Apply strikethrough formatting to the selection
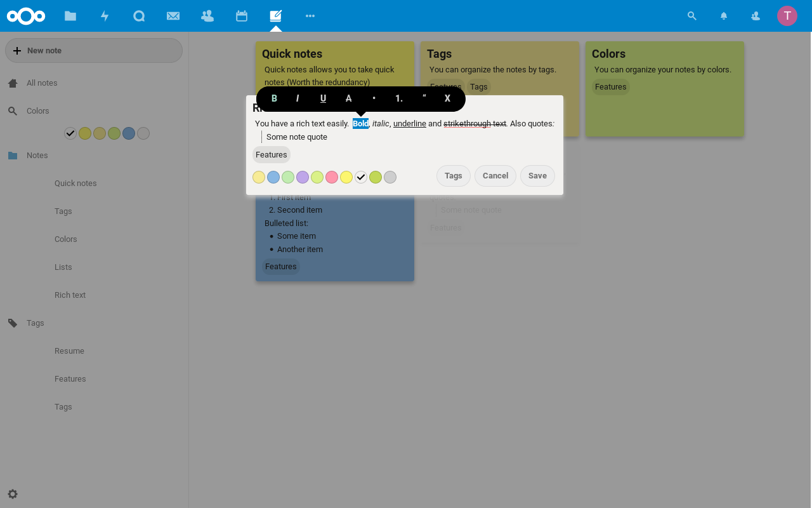Image resolution: width=812 pixels, height=508 pixels. (348, 98)
